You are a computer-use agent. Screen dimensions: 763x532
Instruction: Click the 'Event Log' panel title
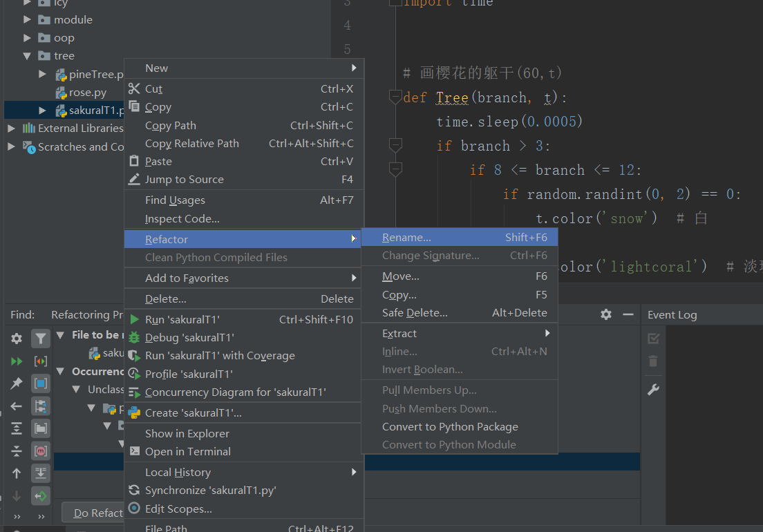[x=672, y=315]
